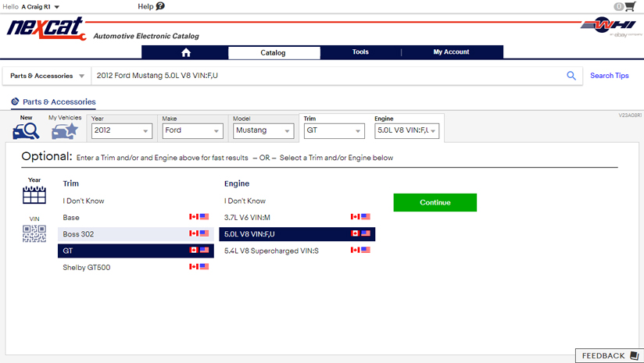The width and height of the screenshot is (644, 363).
Task: Choose I Don't Know under Engine
Action: (x=245, y=201)
